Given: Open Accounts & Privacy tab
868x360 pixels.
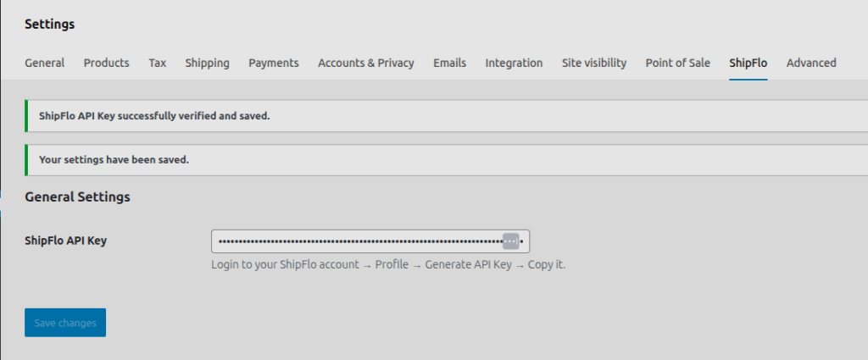Looking at the screenshot, I should [x=366, y=63].
